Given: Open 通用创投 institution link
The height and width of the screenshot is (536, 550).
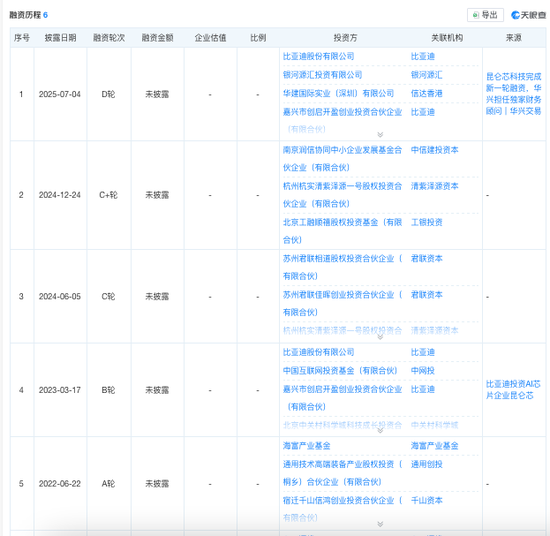Looking at the screenshot, I should (x=427, y=464).
